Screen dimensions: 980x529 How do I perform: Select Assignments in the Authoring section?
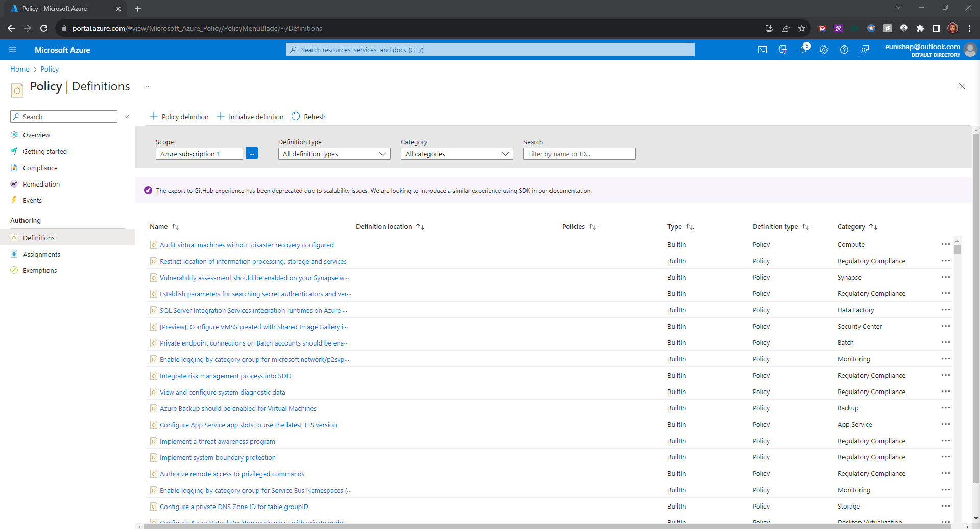coord(41,254)
